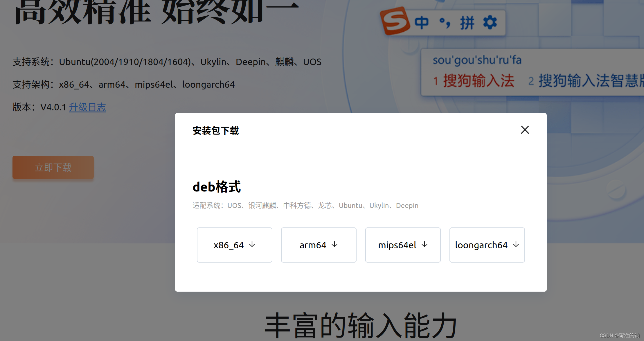Click the download arrow beside arm64
The height and width of the screenshot is (341, 644).
334,245
